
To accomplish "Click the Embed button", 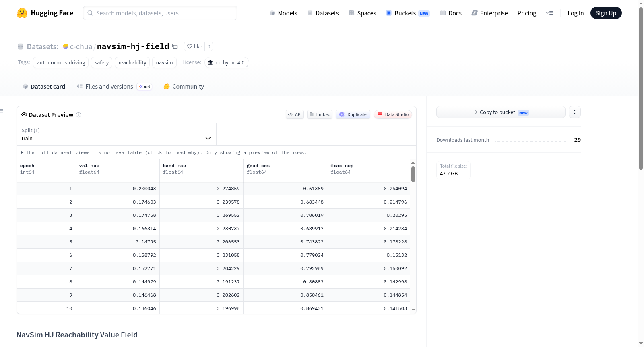I will [x=320, y=114].
